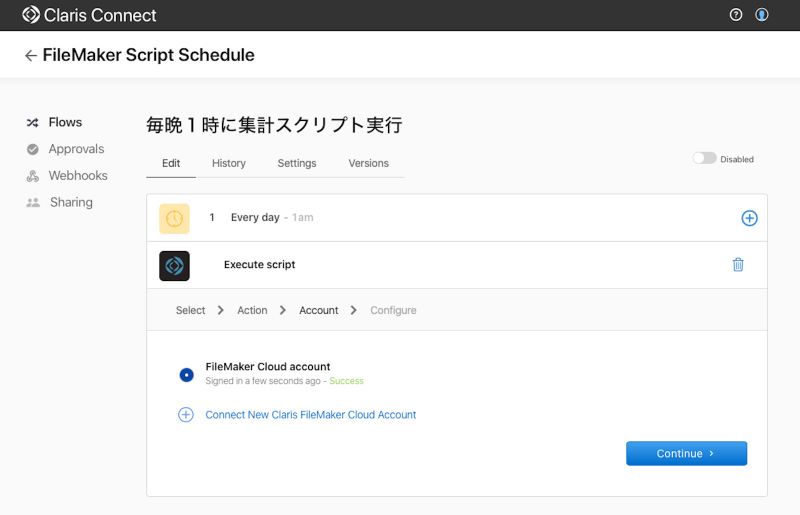Click the yellow schedule clock icon
Image resolution: width=800 pixels, height=515 pixels.
coord(174,218)
